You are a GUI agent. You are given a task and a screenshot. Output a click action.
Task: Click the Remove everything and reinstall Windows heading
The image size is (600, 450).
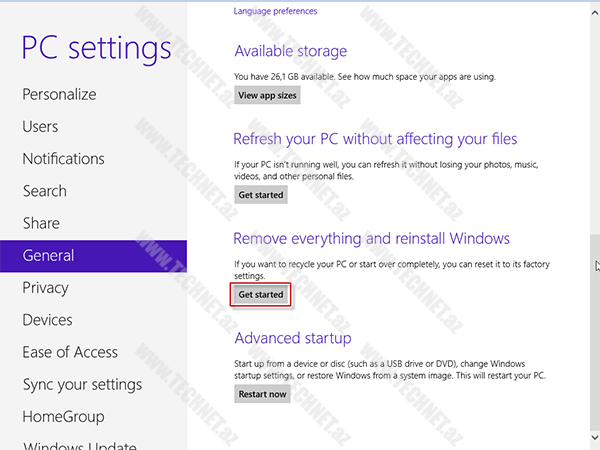click(x=372, y=239)
